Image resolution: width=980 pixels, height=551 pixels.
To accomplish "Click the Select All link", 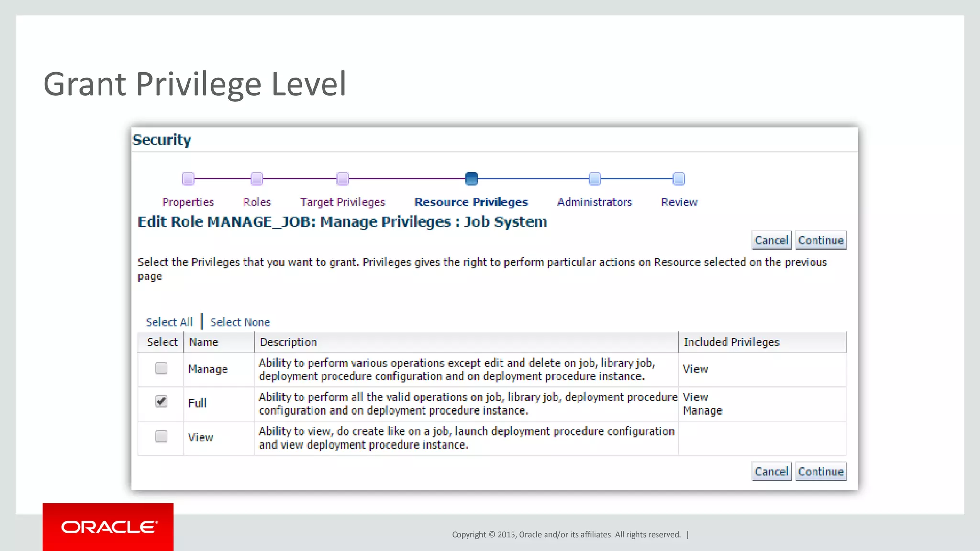I will (169, 322).
